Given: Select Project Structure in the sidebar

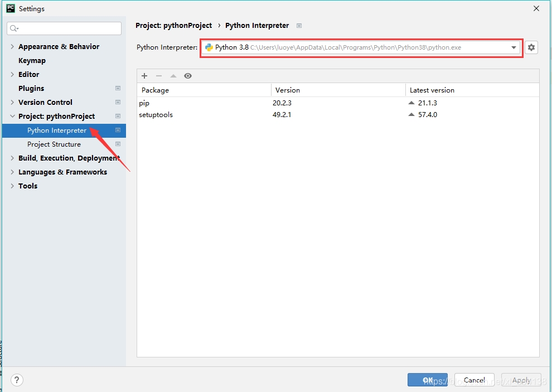Looking at the screenshot, I should coord(54,144).
